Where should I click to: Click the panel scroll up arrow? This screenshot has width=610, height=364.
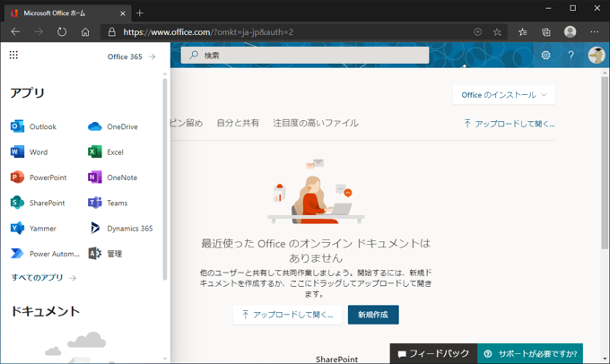(165, 74)
